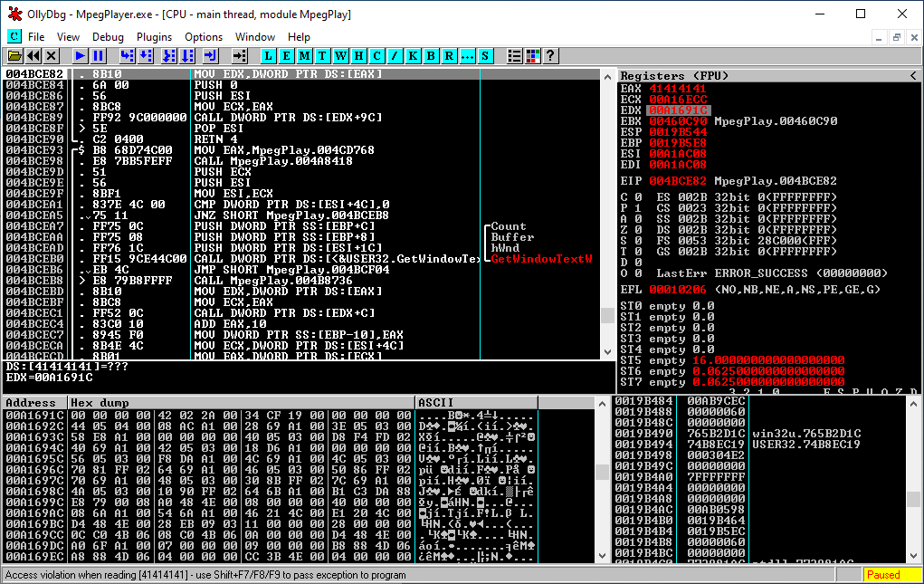Open Help with question mark icon

pos(550,56)
